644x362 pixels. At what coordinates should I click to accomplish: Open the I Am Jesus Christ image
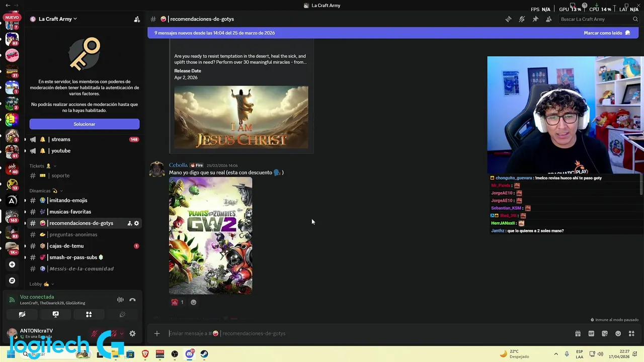[241, 117]
